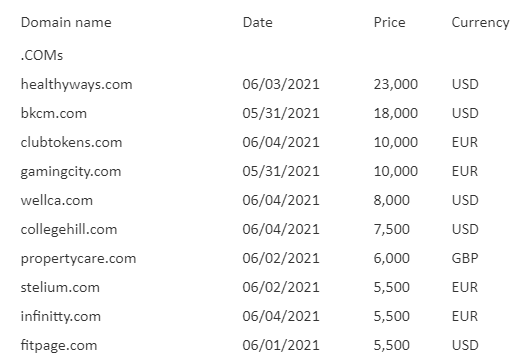
Task: Click the Currency column header
Action: 480,23
